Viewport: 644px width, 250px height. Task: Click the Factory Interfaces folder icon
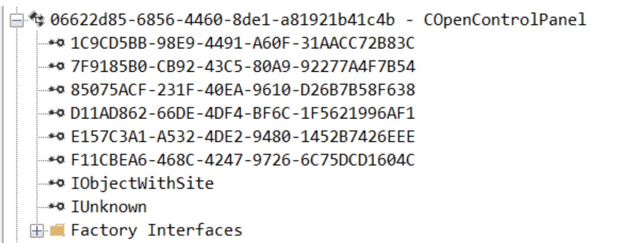tap(57, 231)
